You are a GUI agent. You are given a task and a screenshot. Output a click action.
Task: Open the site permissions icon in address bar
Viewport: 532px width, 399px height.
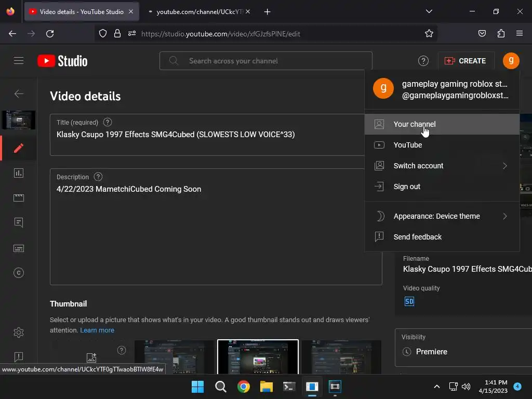pyautogui.click(x=132, y=33)
